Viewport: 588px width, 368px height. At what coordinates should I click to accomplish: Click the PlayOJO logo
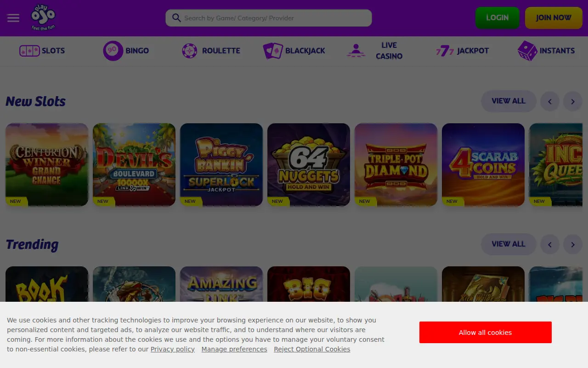tap(43, 17)
